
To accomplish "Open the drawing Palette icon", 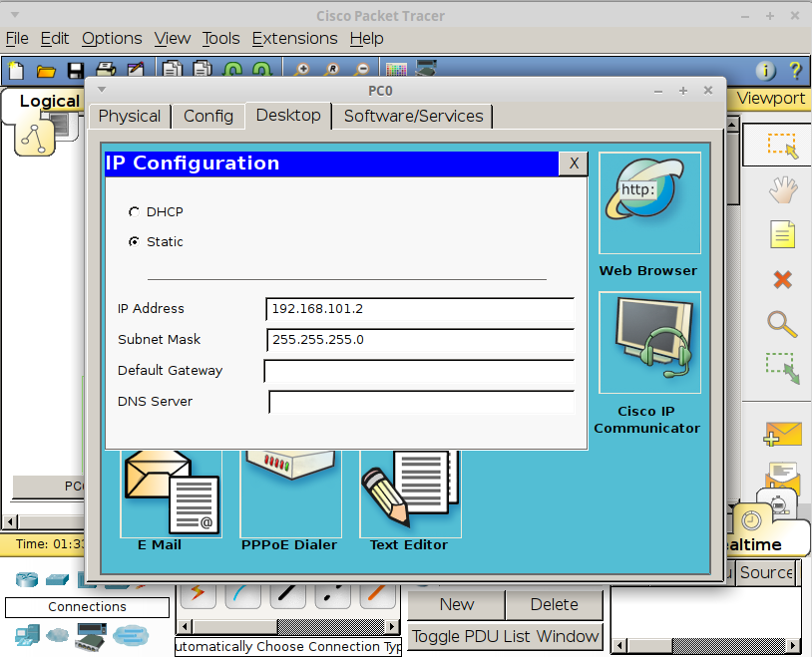I will coord(397,70).
